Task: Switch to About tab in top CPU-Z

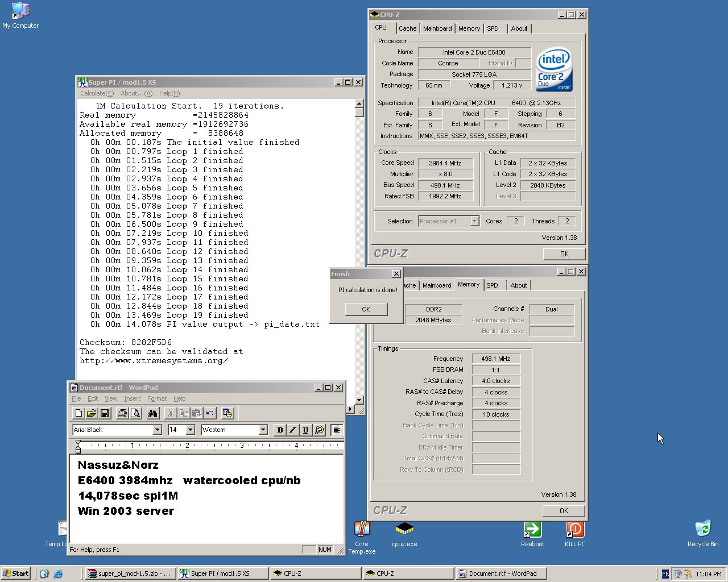Action: pos(519,28)
